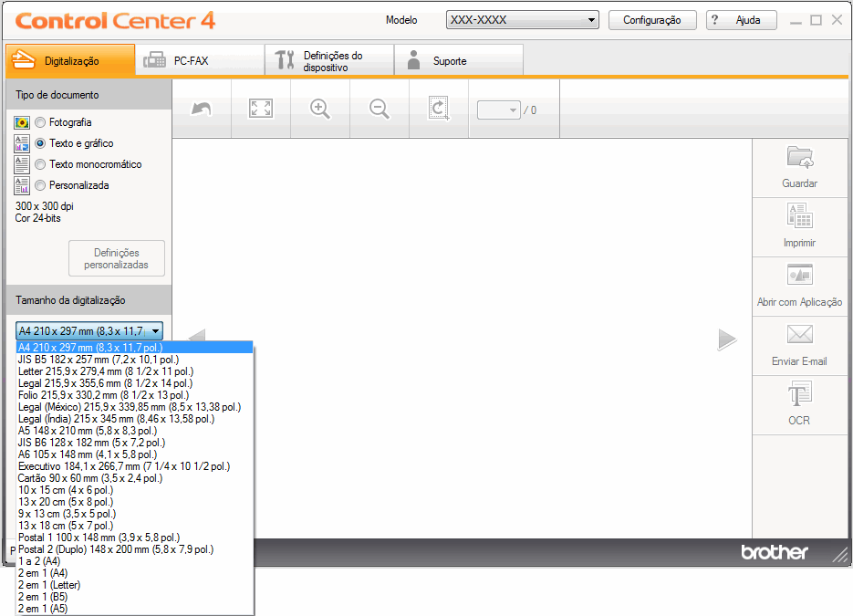853x616 pixels.
Task: Choose Postal 2 (Duplo) size option
Action: click(135, 549)
